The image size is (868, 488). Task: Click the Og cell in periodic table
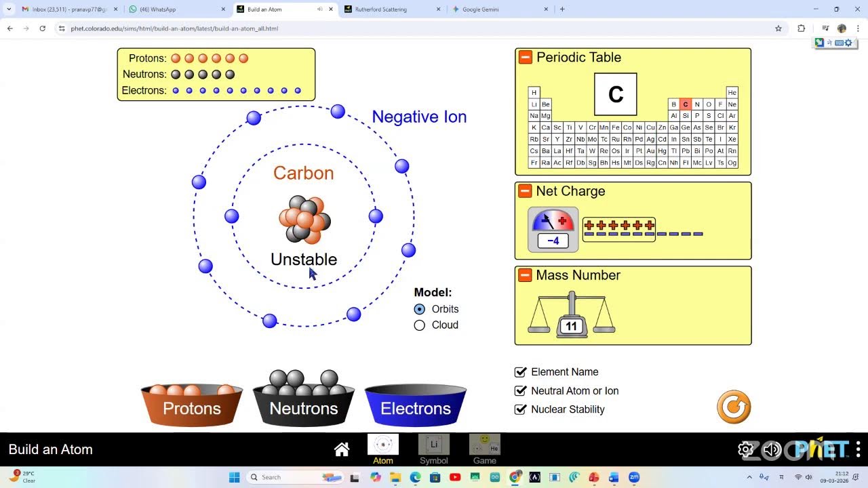click(x=732, y=163)
